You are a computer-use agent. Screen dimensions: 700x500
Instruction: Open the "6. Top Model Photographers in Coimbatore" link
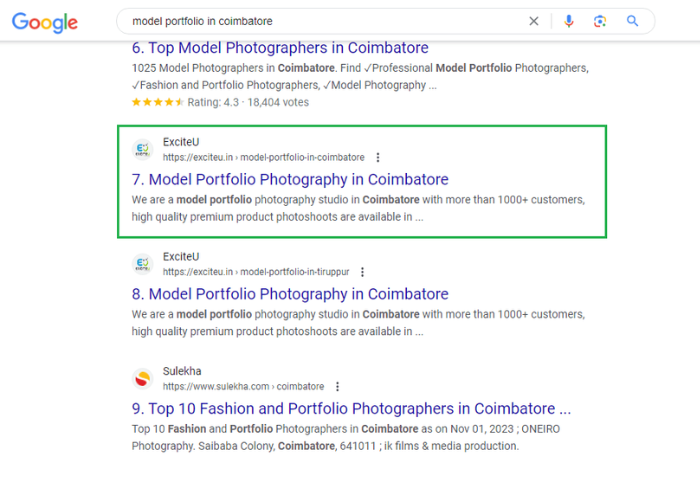(x=280, y=48)
